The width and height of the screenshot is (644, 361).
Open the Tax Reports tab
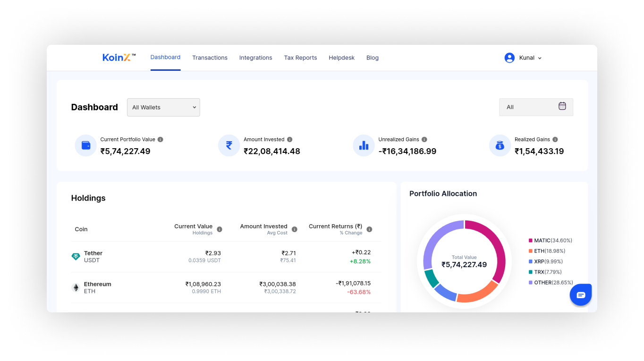tap(300, 58)
